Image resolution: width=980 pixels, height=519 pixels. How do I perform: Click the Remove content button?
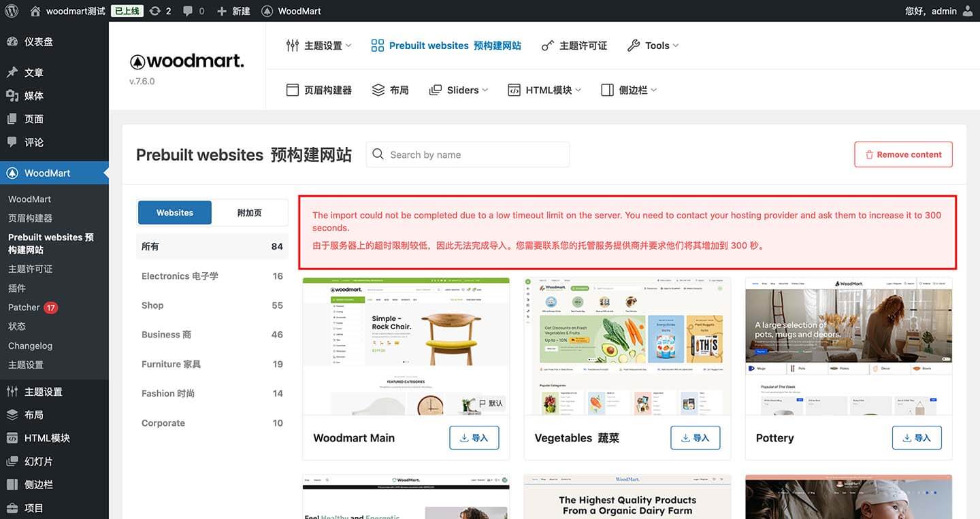[903, 154]
